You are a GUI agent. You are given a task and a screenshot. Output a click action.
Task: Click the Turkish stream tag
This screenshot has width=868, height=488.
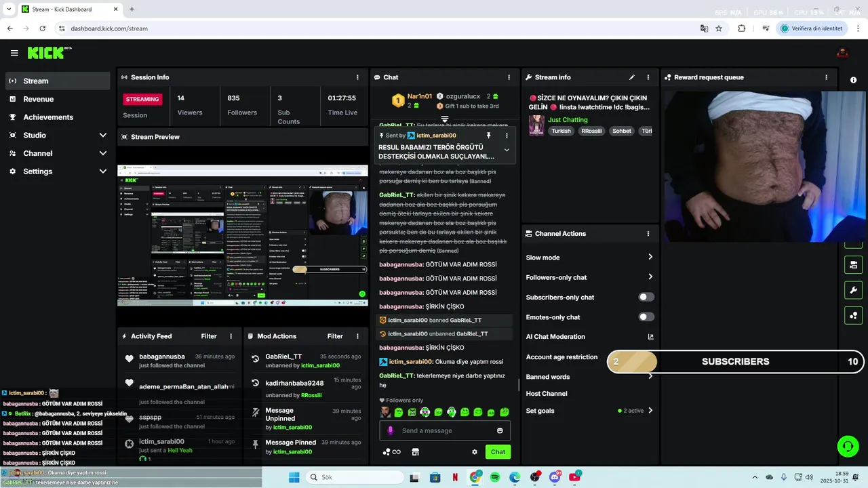(561, 131)
